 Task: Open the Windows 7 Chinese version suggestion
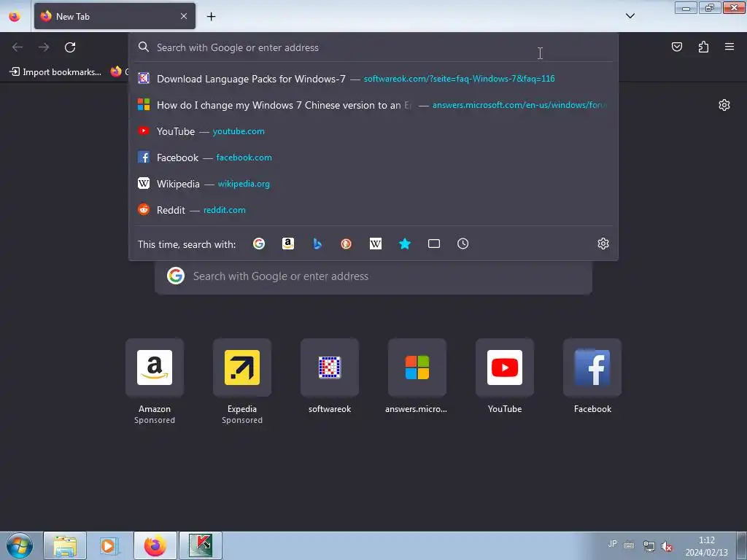(x=373, y=105)
